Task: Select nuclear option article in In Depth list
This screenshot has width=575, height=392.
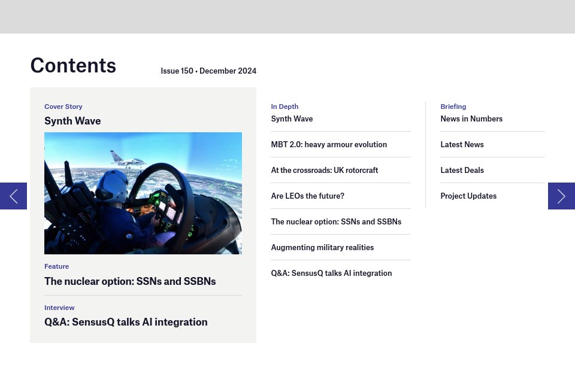Action: tap(336, 221)
